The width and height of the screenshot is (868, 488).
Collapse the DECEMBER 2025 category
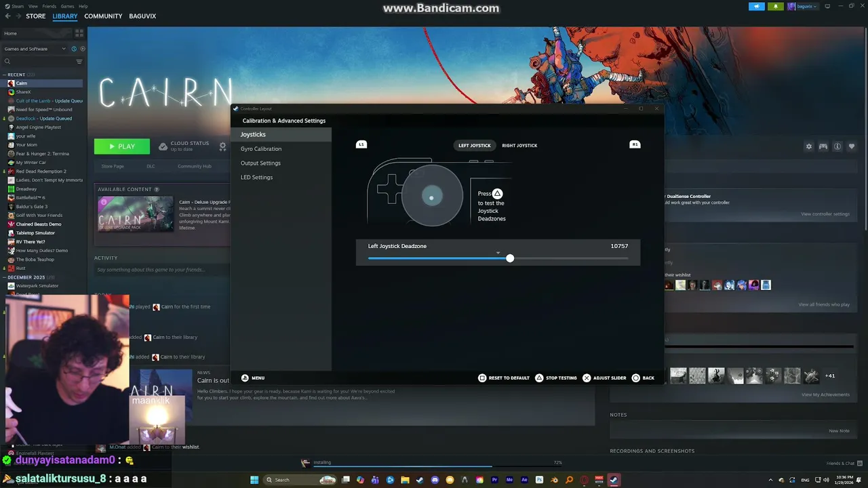[x=5, y=277]
